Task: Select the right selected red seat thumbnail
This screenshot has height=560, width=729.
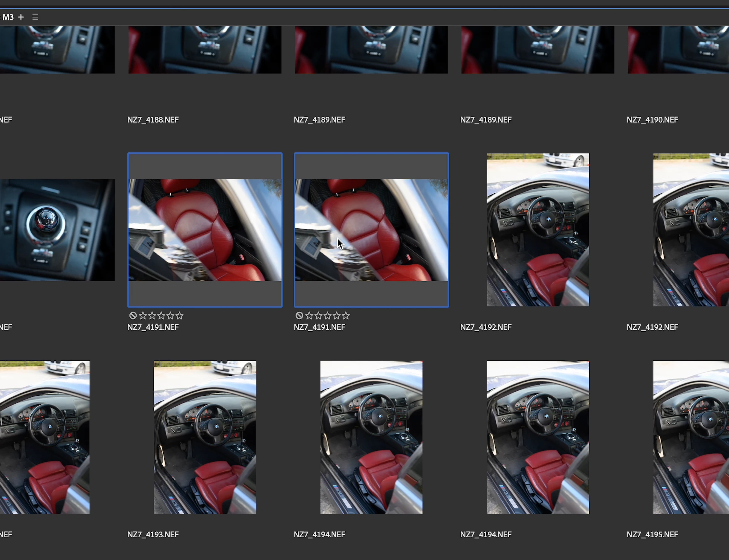Action: pyautogui.click(x=371, y=230)
